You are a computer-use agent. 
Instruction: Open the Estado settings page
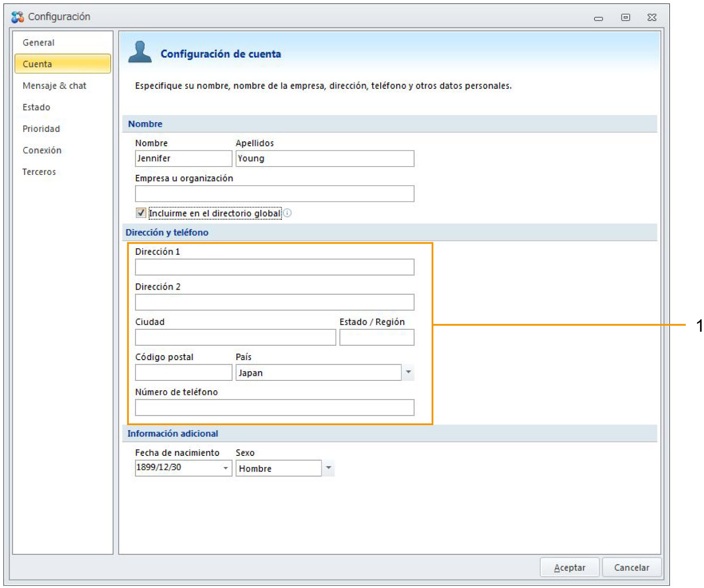pyautogui.click(x=63, y=107)
